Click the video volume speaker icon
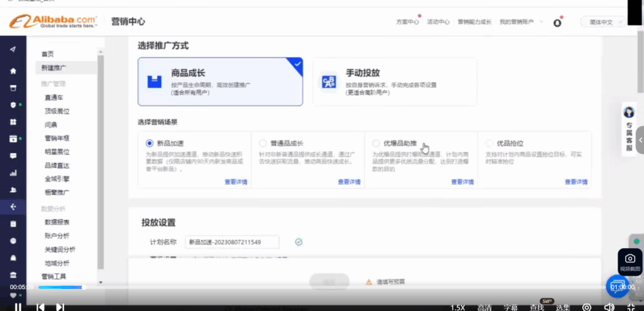The width and height of the screenshot is (644, 311). pyautogui.click(x=609, y=307)
